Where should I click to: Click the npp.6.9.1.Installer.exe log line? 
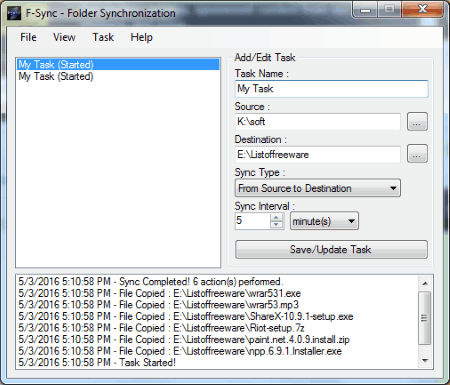pos(180,351)
